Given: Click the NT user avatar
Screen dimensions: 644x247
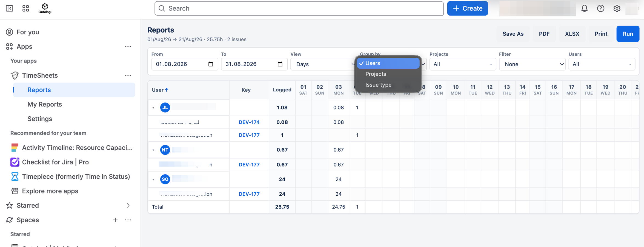Looking at the screenshot, I should tap(165, 150).
